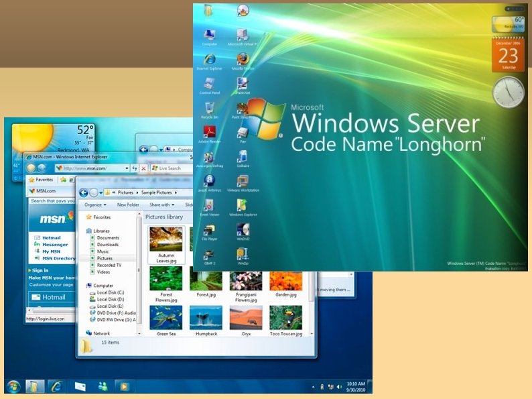Launch avast! Antivirus desktop icon

209,183
